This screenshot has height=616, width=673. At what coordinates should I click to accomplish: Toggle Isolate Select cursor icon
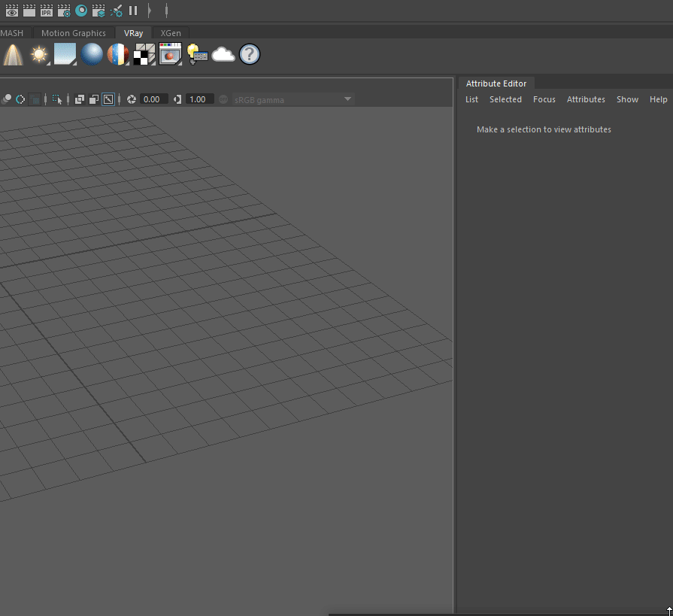pos(57,99)
